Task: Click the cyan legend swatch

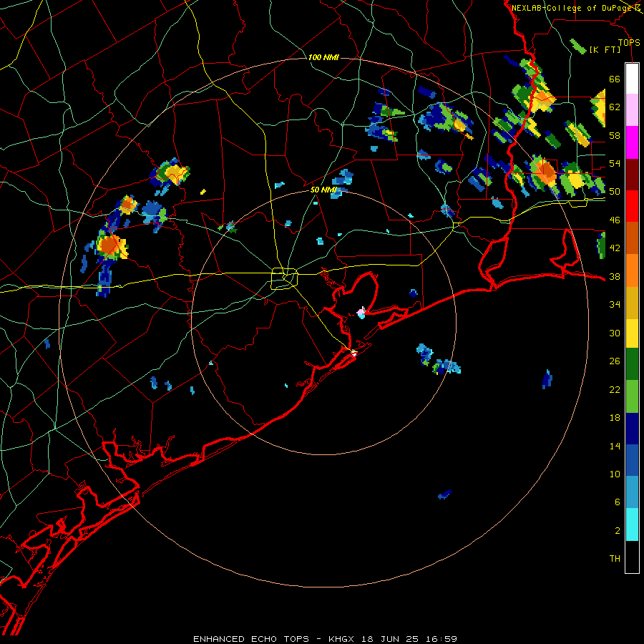Action: point(632,525)
